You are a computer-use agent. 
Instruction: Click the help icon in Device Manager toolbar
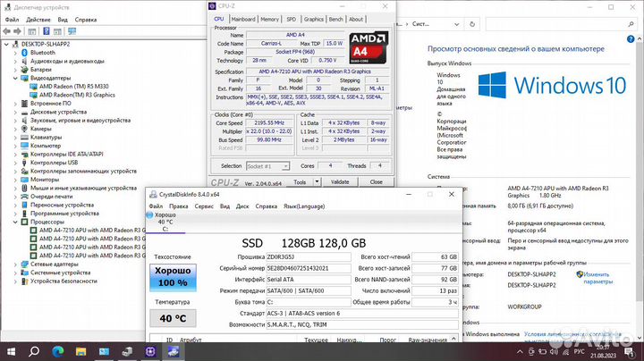pos(47,31)
